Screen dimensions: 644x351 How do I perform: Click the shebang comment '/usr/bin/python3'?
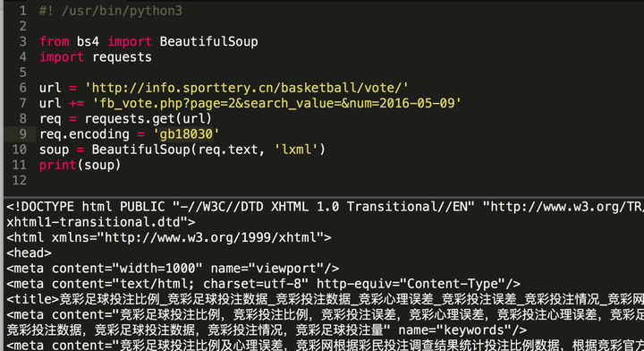tap(122, 11)
